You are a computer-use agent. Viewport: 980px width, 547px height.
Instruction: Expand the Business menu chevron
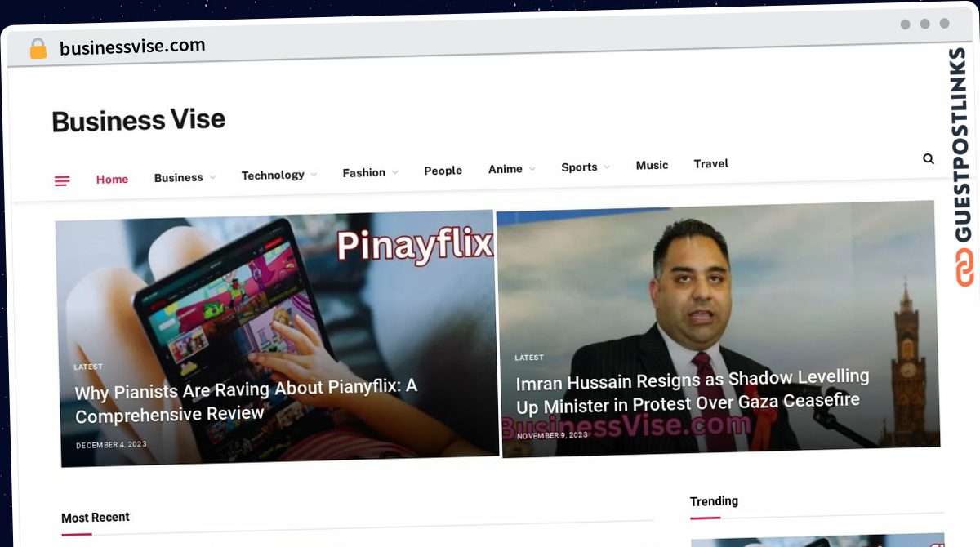(212, 176)
